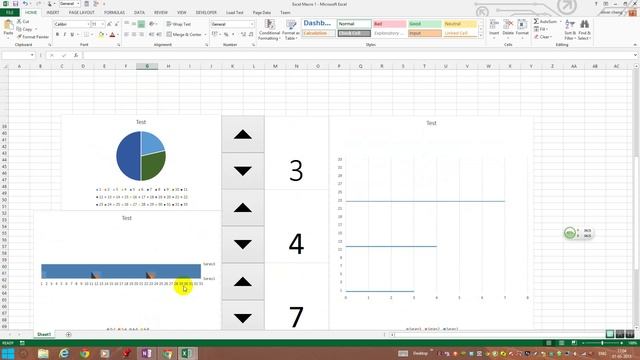640x360 pixels.
Task: Open the Font size dropdown
Action: [x=102, y=24]
